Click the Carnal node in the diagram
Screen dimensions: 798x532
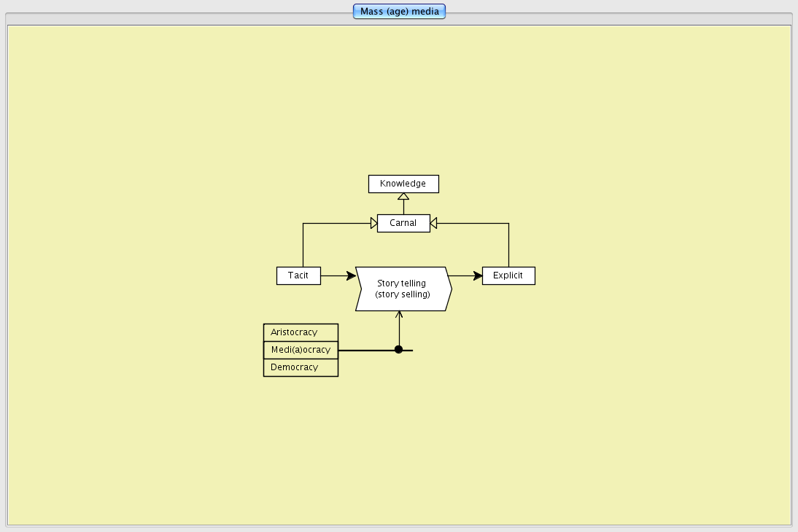(403, 223)
